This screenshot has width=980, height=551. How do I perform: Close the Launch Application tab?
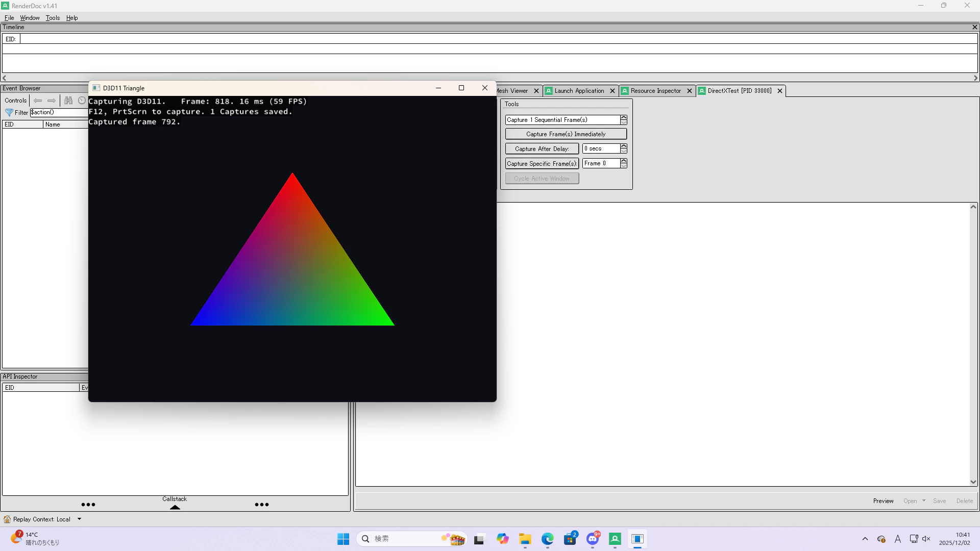click(612, 91)
